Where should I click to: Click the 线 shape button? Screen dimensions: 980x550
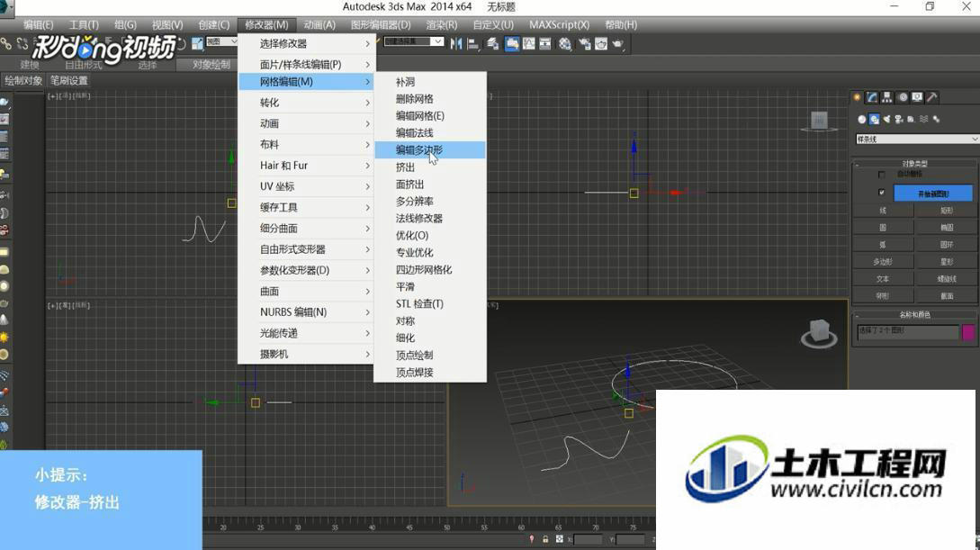[883, 211]
